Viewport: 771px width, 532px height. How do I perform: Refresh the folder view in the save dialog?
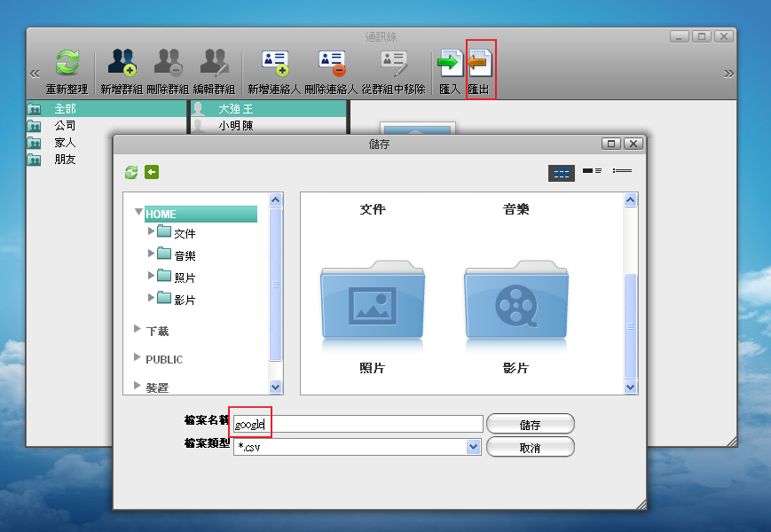pos(130,171)
